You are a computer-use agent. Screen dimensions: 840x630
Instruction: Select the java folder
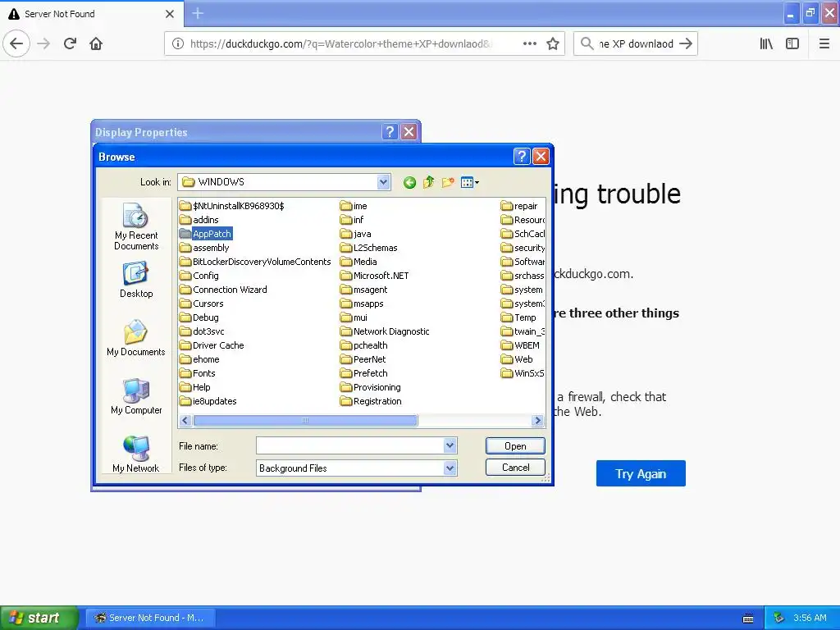point(356,234)
